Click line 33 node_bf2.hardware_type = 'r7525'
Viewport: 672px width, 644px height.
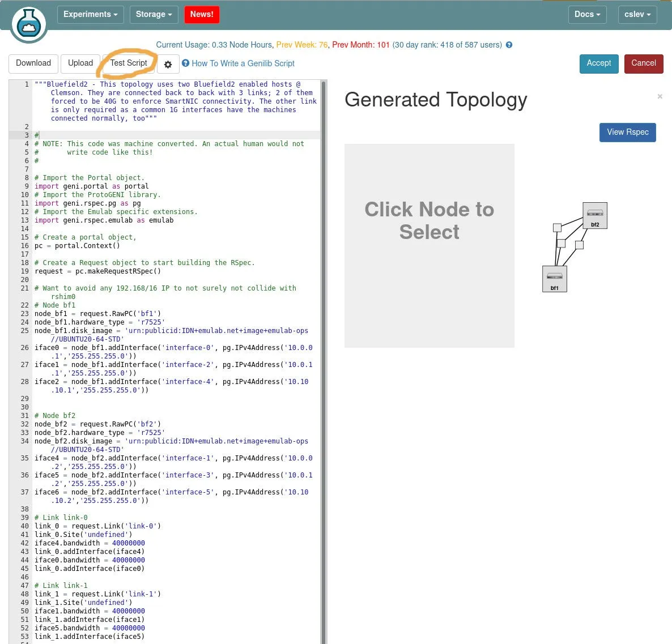[x=99, y=433]
